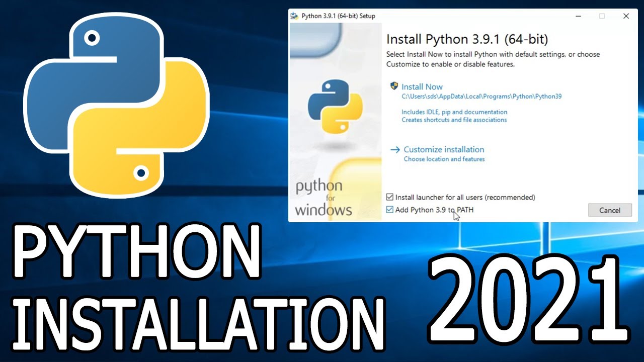Click the 'Install Python 3.9.1 (64-bit)' heading
644x362 pixels.
[467, 39]
